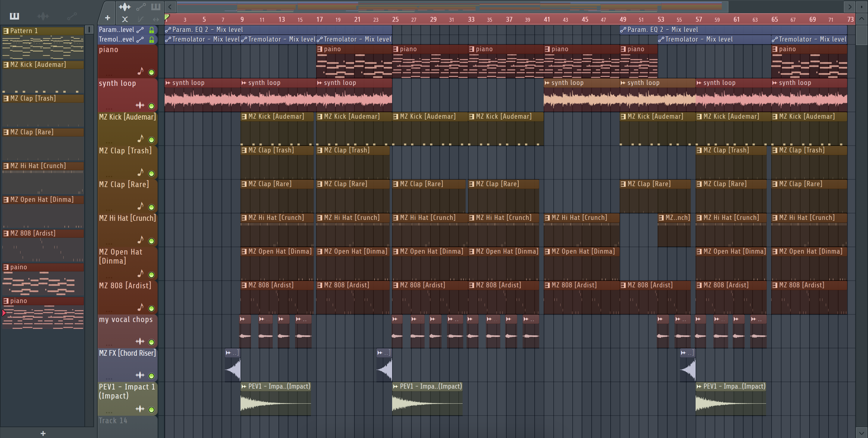Click note icon on MZ Hi Hat [Crunch] track
868x438 pixels.
tap(140, 239)
